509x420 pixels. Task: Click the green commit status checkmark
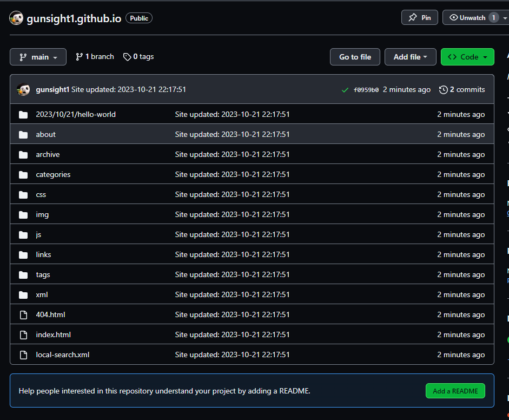[x=345, y=90]
